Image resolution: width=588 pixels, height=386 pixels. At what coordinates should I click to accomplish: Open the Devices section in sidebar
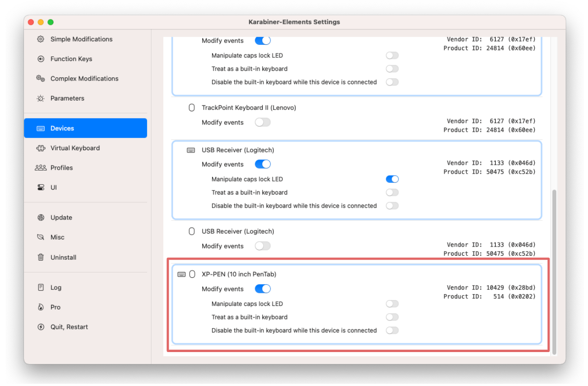pos(85,128)
